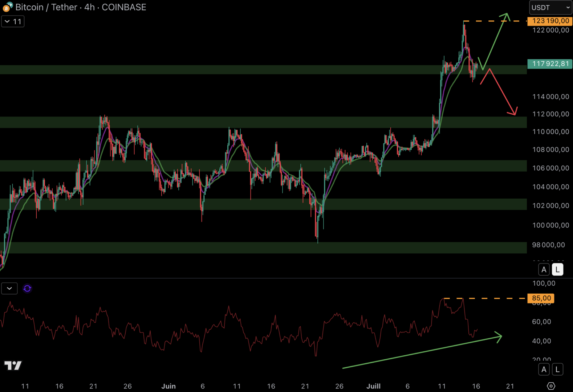Screen dimensions: 573x392
Task: Expand the collapsed indicators legend showing 11
Action: tap(13, 21)
